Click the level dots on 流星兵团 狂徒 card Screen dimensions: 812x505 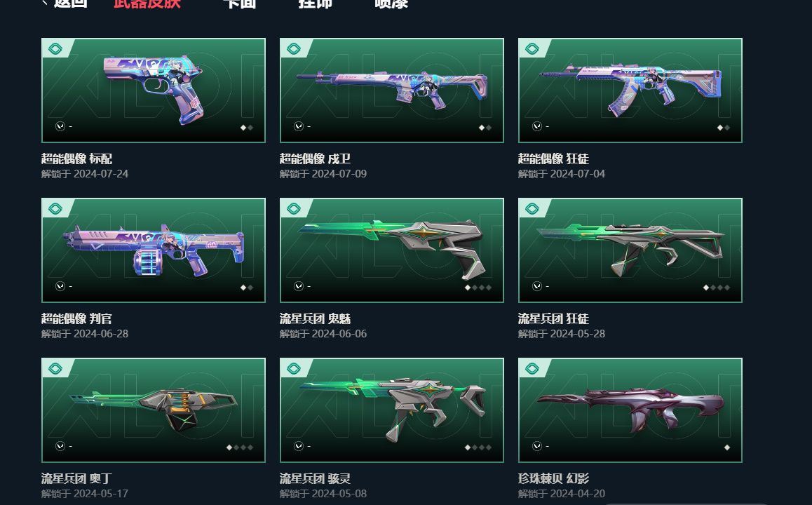pos(716,288)
